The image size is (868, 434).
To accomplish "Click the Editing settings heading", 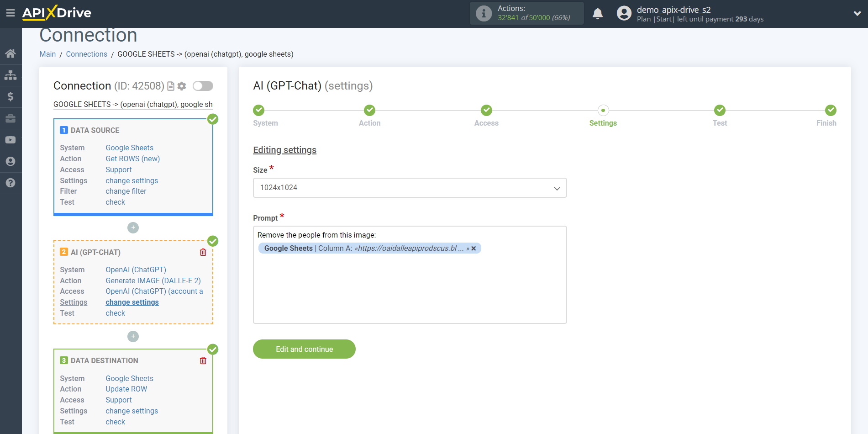I will (284, 150).
